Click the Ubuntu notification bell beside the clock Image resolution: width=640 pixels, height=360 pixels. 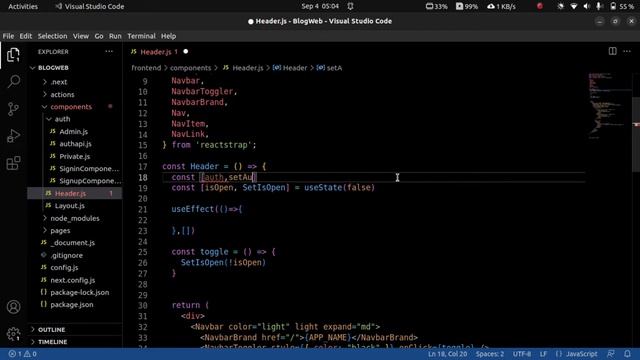tap(350, 6)
